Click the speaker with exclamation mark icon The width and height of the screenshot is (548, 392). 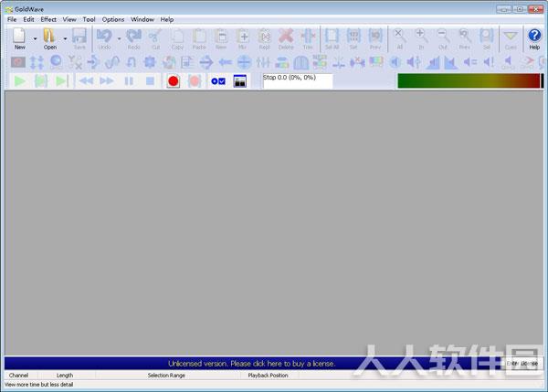pyautogui.click(x=489, y=62)
